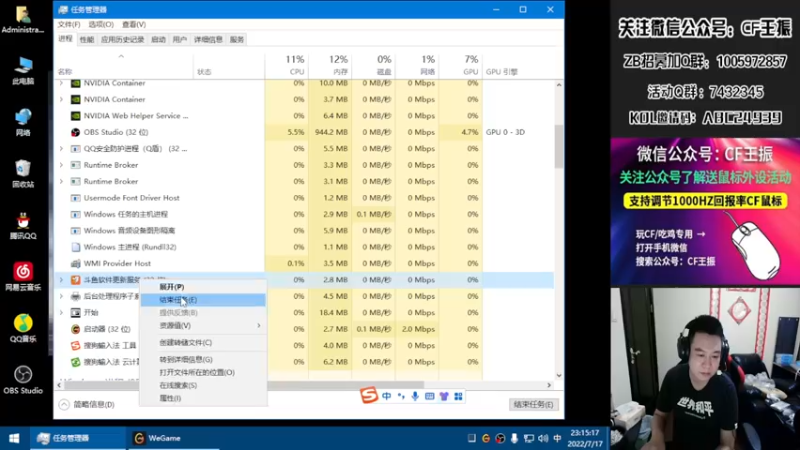Screen dimensions: 800x450
Task: Click the Windows Start button
Action: pos(14,438)
